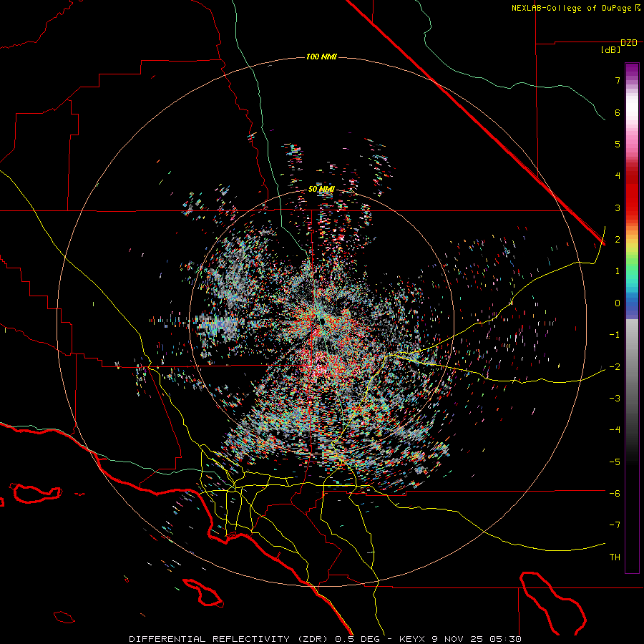This screenshot has height=644, width=644.
Task: Click the -1 value on the color scale
Action: 615,335
